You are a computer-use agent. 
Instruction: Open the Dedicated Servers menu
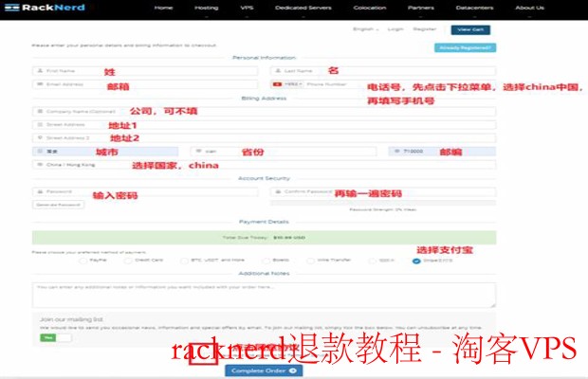pos(303,8)
